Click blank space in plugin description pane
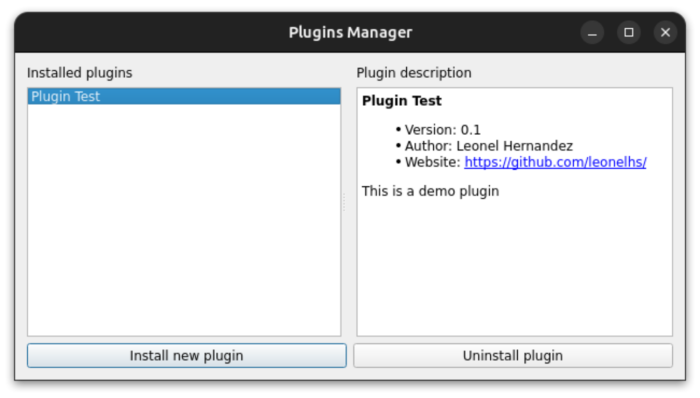This screenshot has height=398, width=700. pos(514,268)
